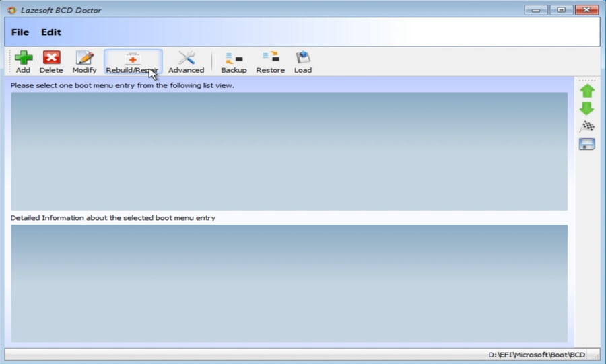606x364 pixels.
Task: Click inside the boot menu entry list
Action: tap(289, 151)
